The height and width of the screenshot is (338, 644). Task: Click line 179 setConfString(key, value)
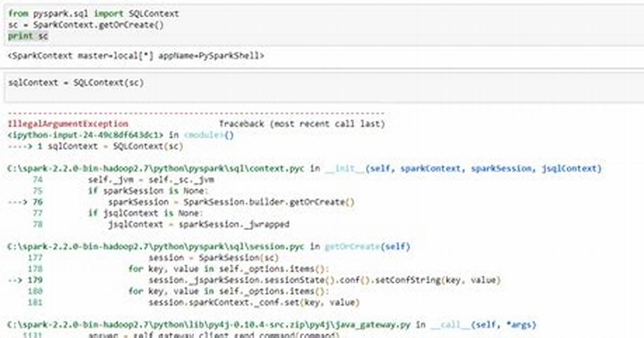pos(254,280)
